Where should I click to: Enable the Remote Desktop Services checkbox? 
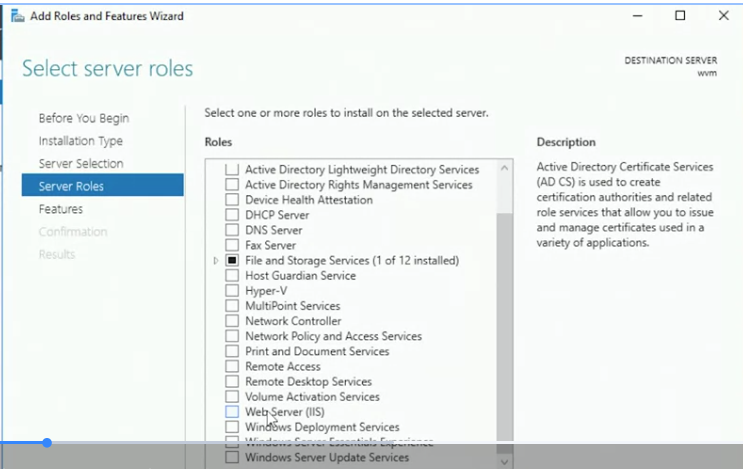pyautogui.click(x=232, y=381)
